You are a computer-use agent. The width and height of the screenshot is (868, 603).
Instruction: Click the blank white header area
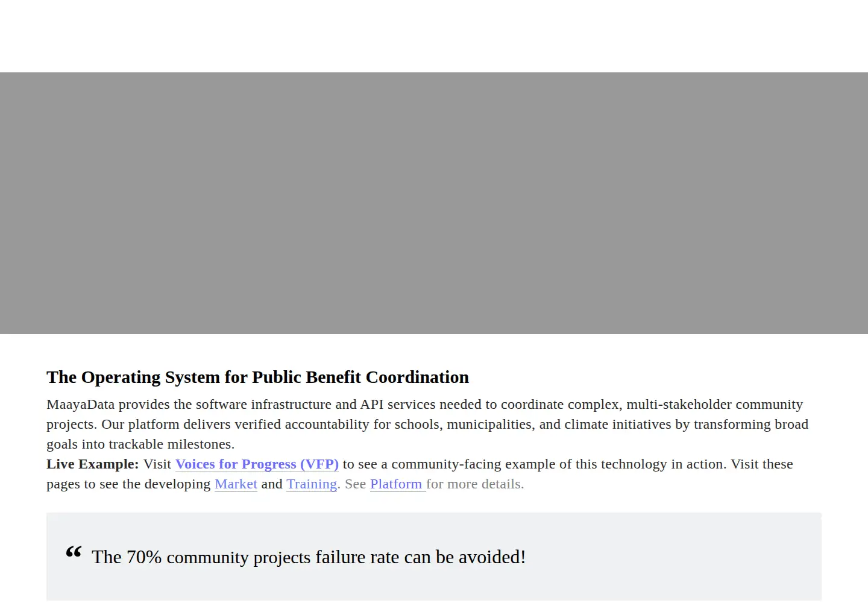pyautogui.click(x=434, y=36)
